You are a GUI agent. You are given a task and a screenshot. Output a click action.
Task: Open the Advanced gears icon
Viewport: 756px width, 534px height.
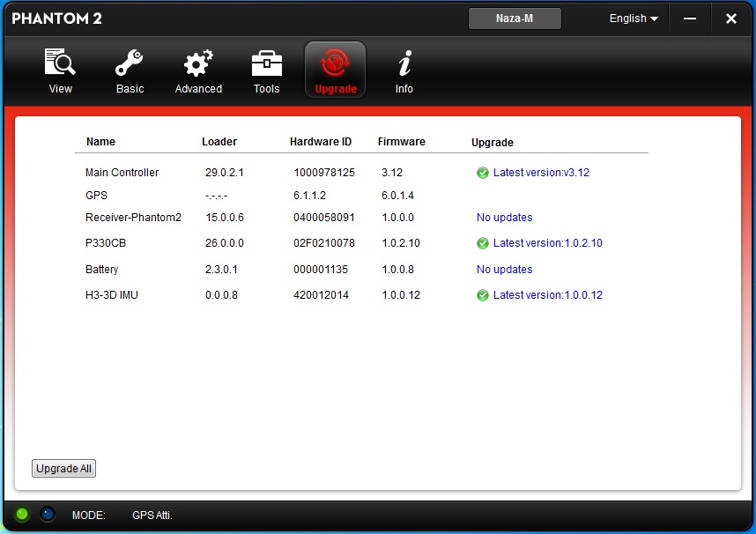pyautogui.click(x=198, y=63)
